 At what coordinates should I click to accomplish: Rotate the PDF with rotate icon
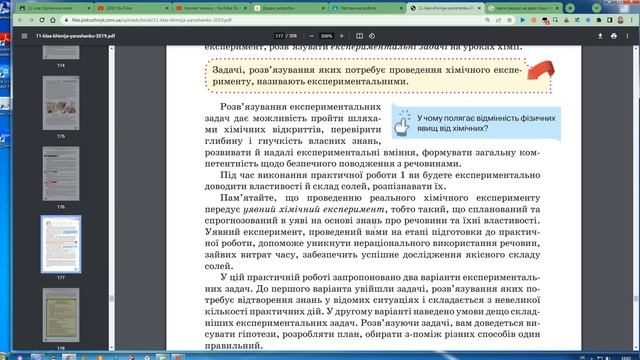(x=372, y=36)
